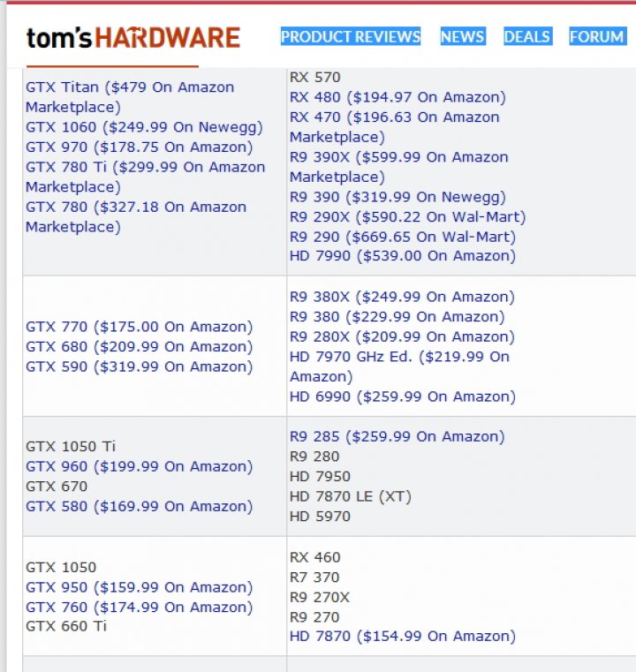Open the GTX 1060 Newegg link

(x=144, y=127)
